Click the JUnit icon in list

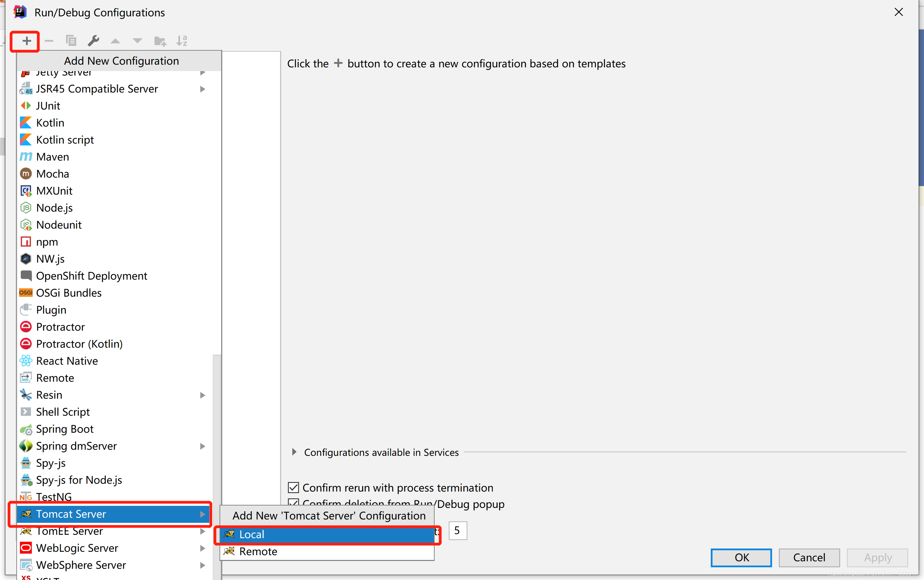click(26, 105)
